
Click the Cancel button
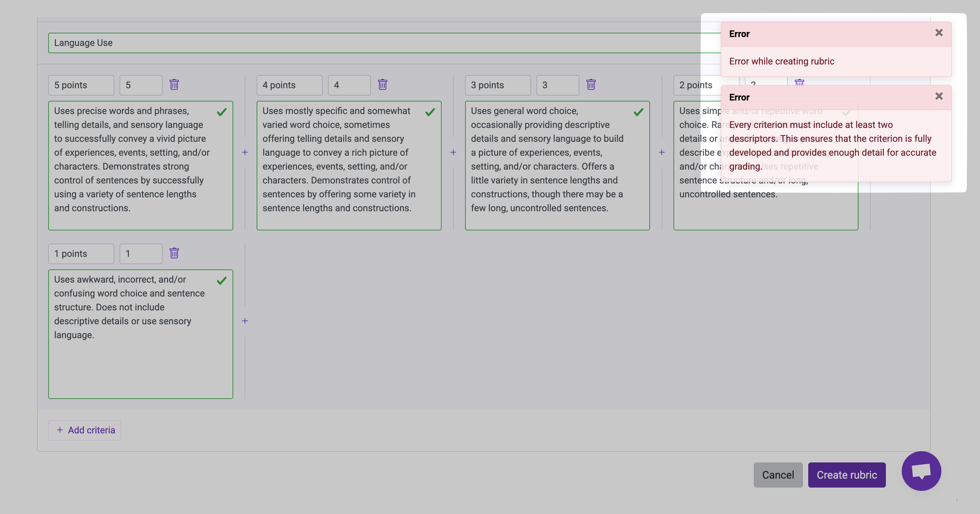coord(778,475)
